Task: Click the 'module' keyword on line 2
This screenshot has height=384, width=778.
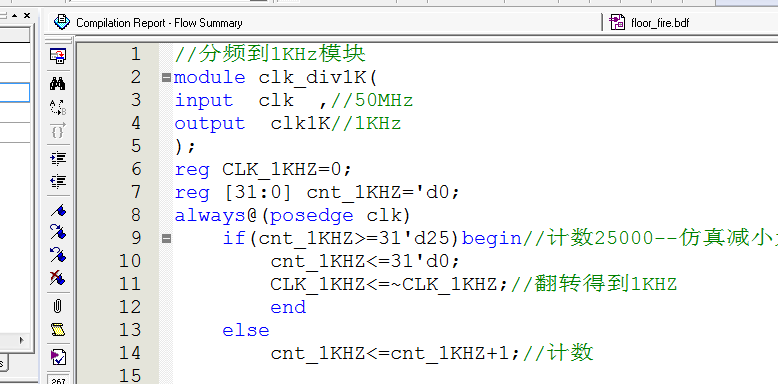Action: point(210,77)
